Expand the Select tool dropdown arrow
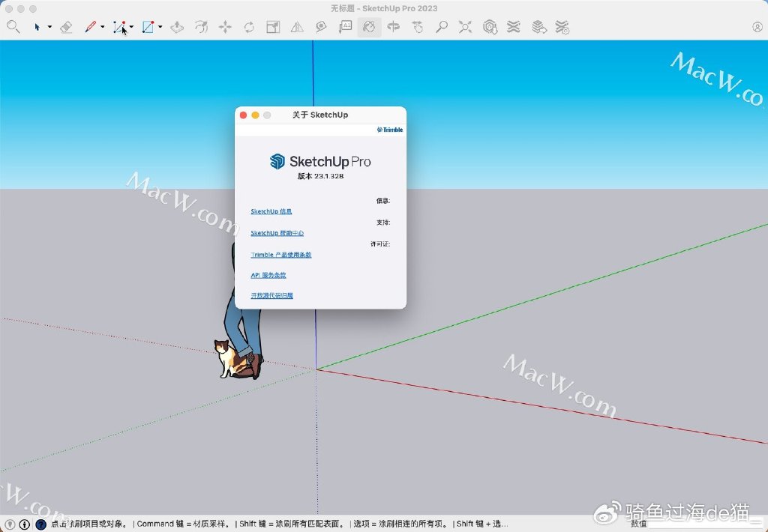The image size is (768, 532). pos(49,27)
